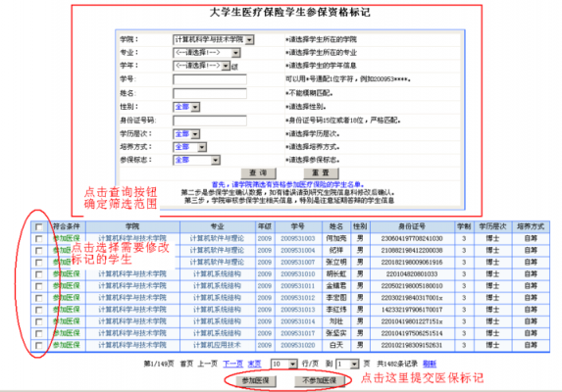Click the 刷新 refresh link
Image resolution: width=562 pixels, height=392 pixels.
(430, 365)
